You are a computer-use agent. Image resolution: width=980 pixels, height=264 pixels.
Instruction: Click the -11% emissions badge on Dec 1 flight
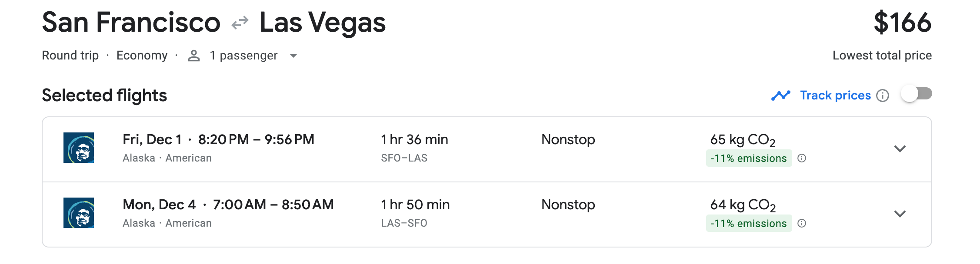click(x=749, y=158)
